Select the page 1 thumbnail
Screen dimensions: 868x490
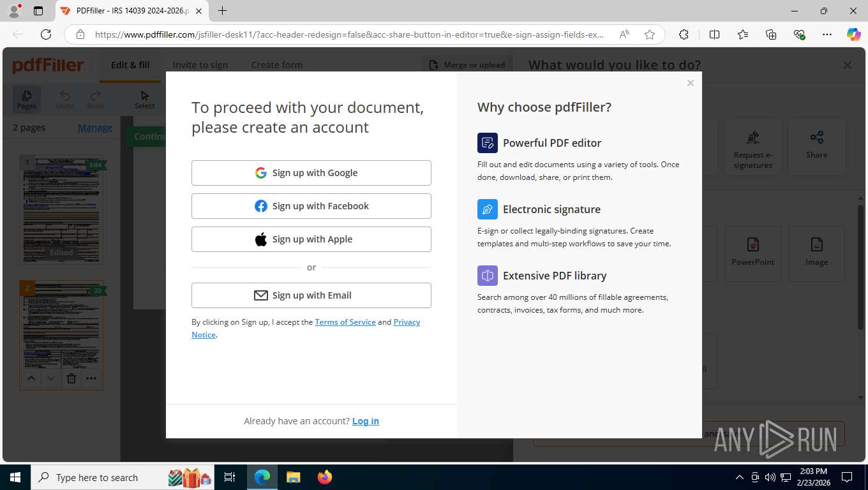point(61,209)
